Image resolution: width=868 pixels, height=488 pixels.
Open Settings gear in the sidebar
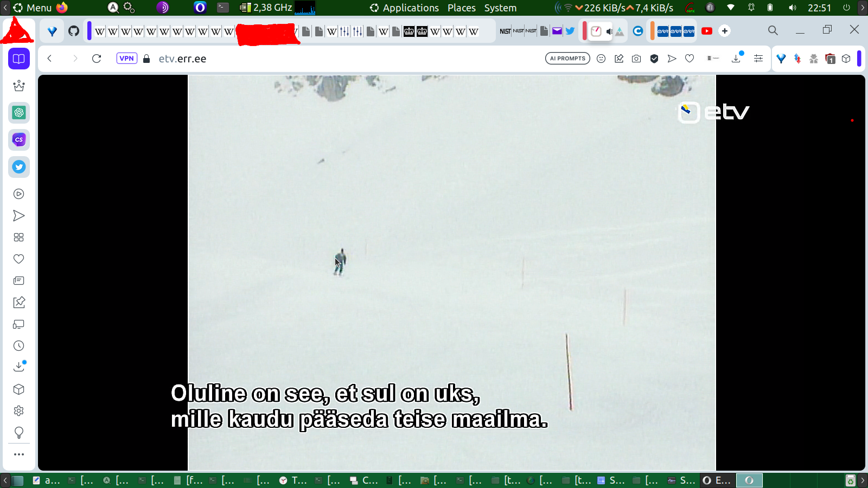coord(19,411)
